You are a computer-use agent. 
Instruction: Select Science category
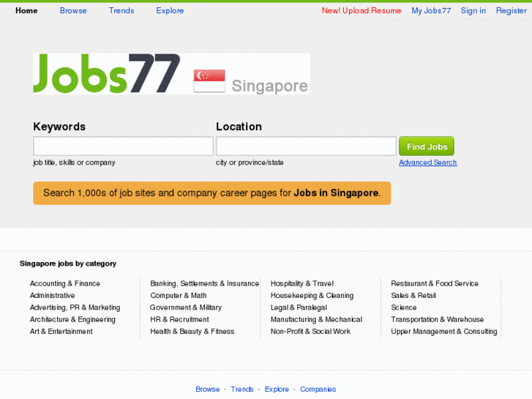(403, 307)
